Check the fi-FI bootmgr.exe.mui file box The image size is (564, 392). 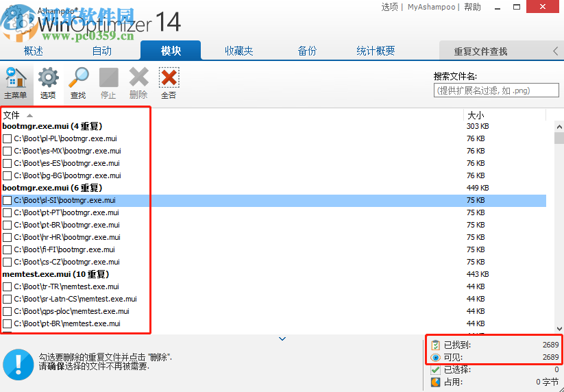pyautogui.click(x=7, y=250)
